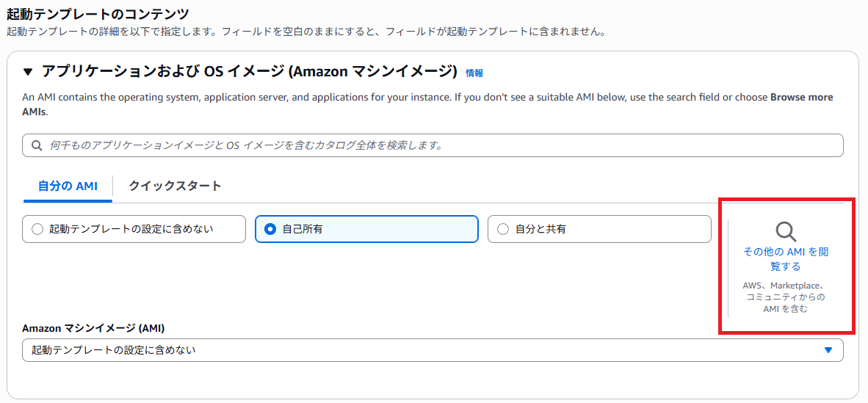Focus the AMI catalog search input field

433,145
